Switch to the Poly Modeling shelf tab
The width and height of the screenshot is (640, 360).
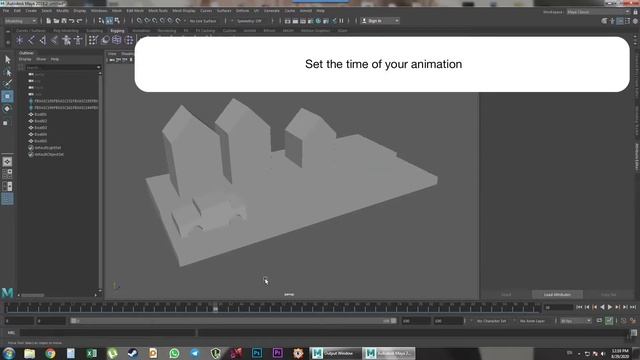66,31
